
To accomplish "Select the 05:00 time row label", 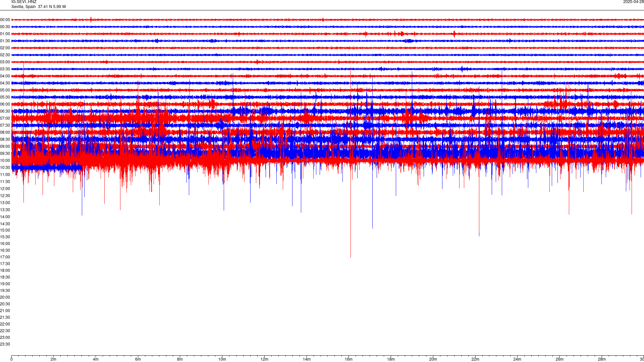I will pyautogui.click(x=5, y=90).
